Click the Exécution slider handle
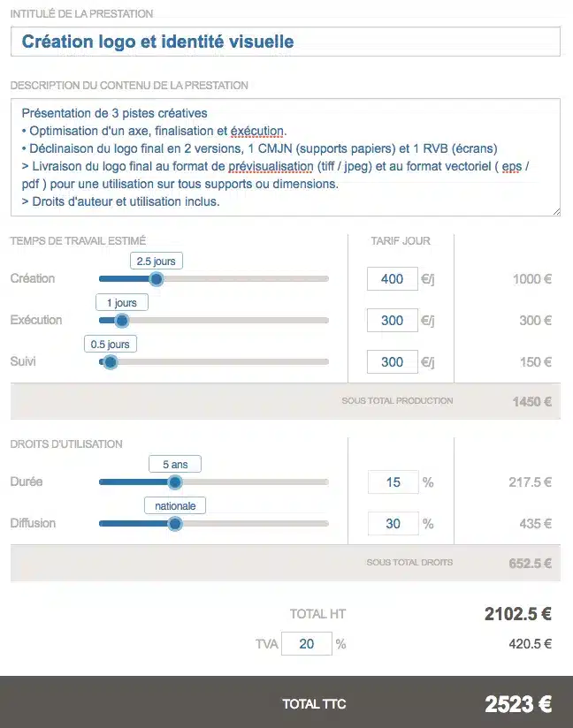 point(122,321)
